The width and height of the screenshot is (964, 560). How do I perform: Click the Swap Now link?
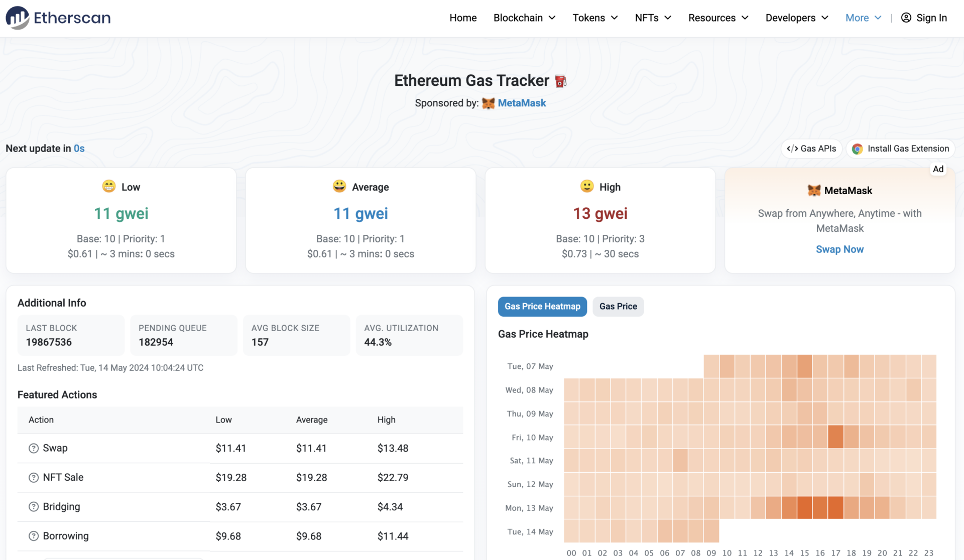point(839,249)
